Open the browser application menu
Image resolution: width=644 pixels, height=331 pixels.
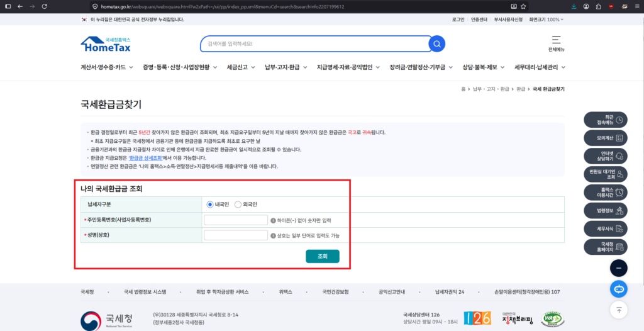(636, 6)
